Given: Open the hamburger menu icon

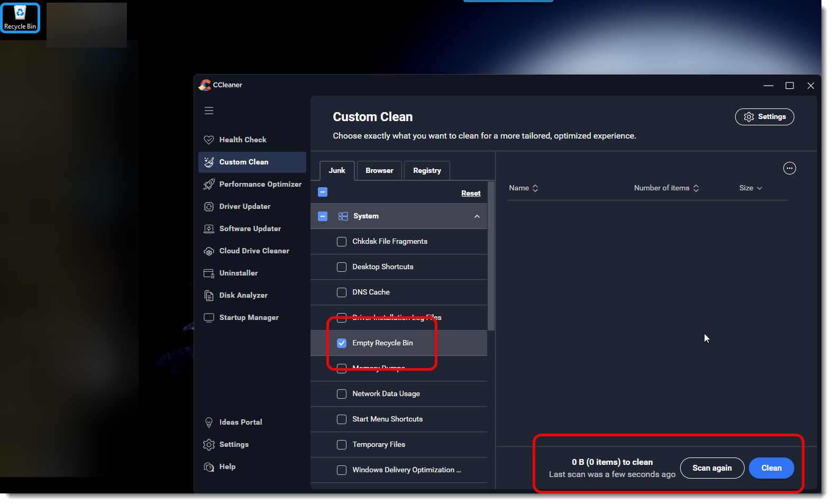Looking at the screenshot, I should (209, 111).
